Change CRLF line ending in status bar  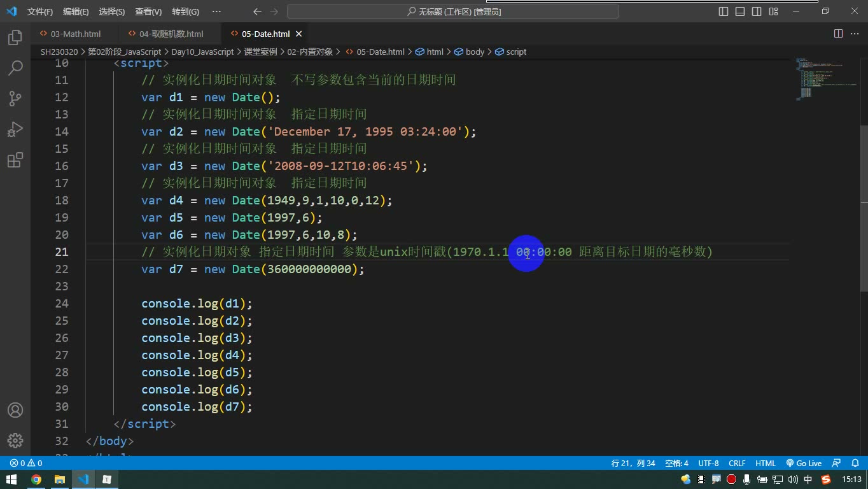coord(737,463)
